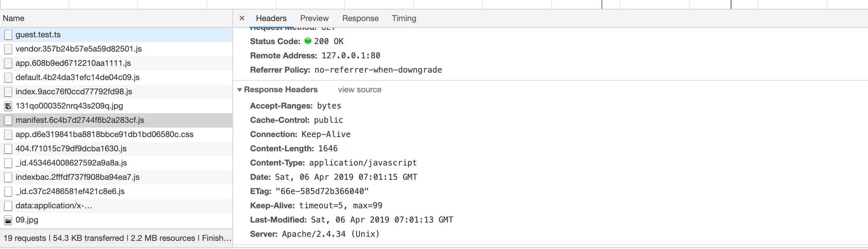Click the 404.f71015c79df9dcba1630.js file icon
This screenshot has width=868, height=249.
(8, 149)
